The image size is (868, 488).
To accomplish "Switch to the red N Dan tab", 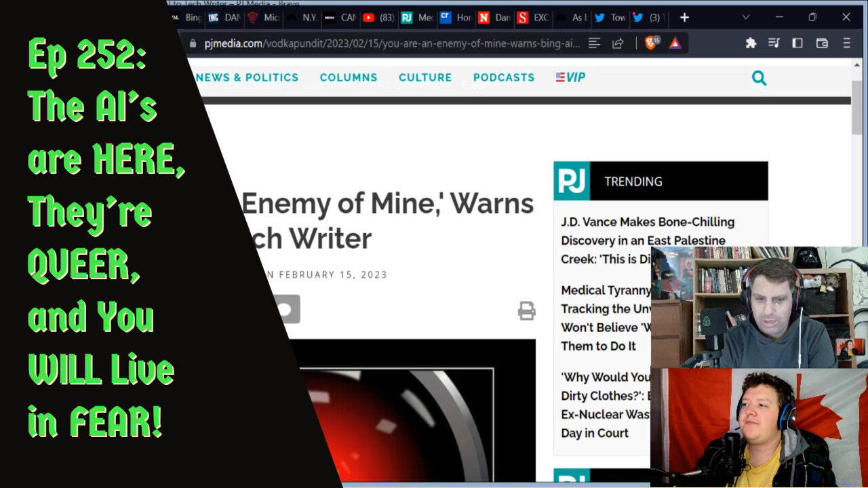I will tap(494, 18).
